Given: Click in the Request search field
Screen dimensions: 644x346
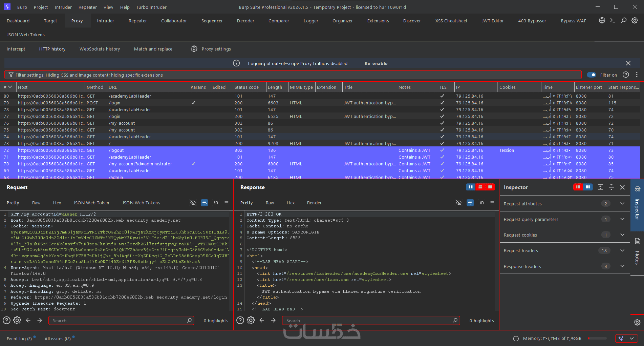Looking at the screenshot, I should (121, 320).
